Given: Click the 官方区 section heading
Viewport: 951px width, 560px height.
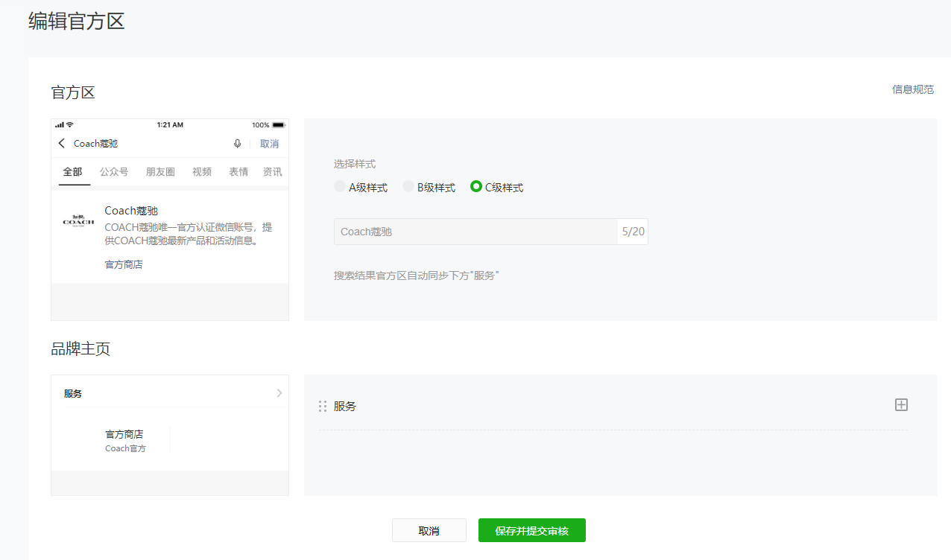Looking at the screenshot, I should click(x=73, y=92).
